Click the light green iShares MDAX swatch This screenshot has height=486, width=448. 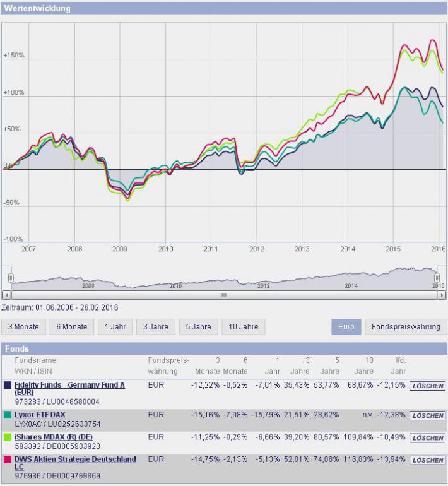8,437
